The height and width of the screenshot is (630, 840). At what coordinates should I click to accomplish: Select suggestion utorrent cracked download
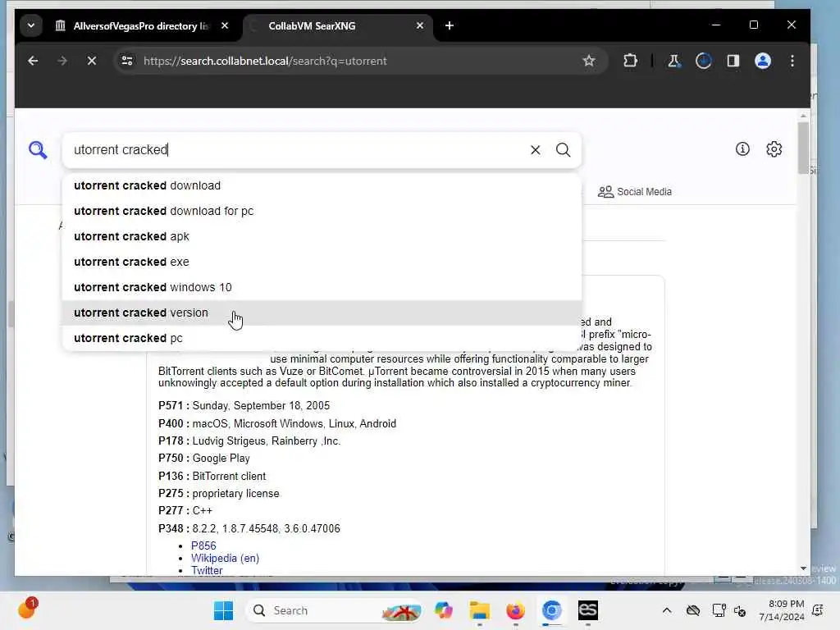point(322,185)
